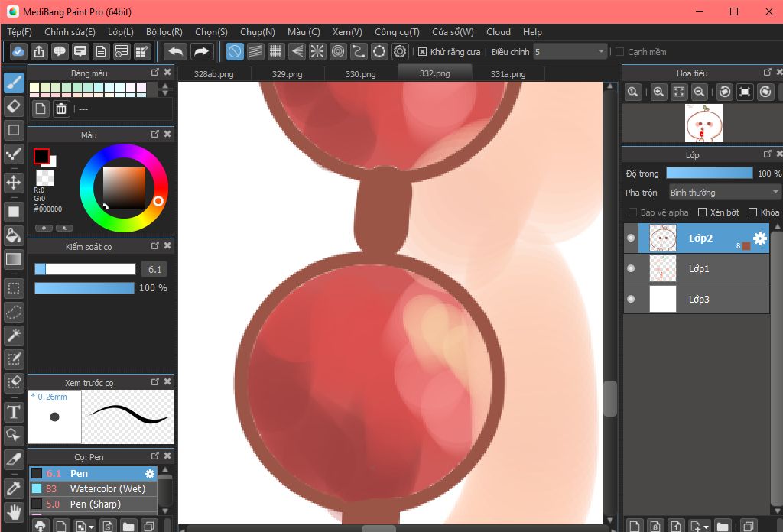Click the cloud save icon
This screenshot has height=532, width=783.
point(18,51)
